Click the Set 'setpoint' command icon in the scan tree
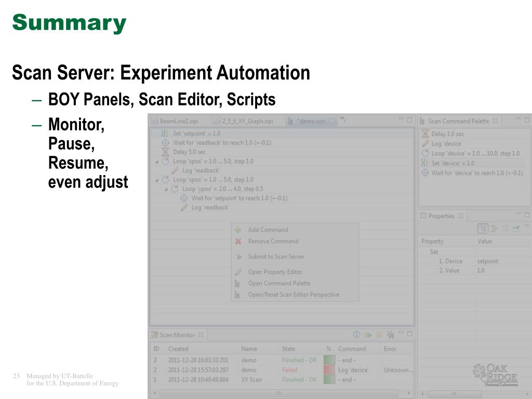Viewport: 532px width, 399px height. pyautogui.click(x=165, y=134)
